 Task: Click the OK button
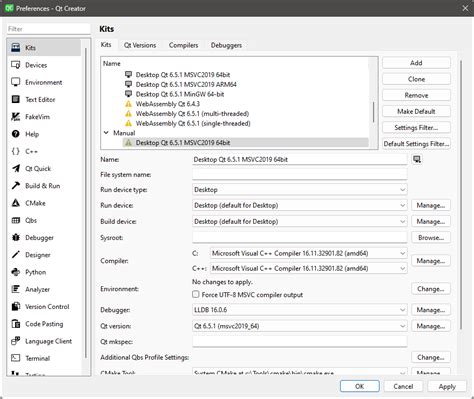click(x=360, y=386)
